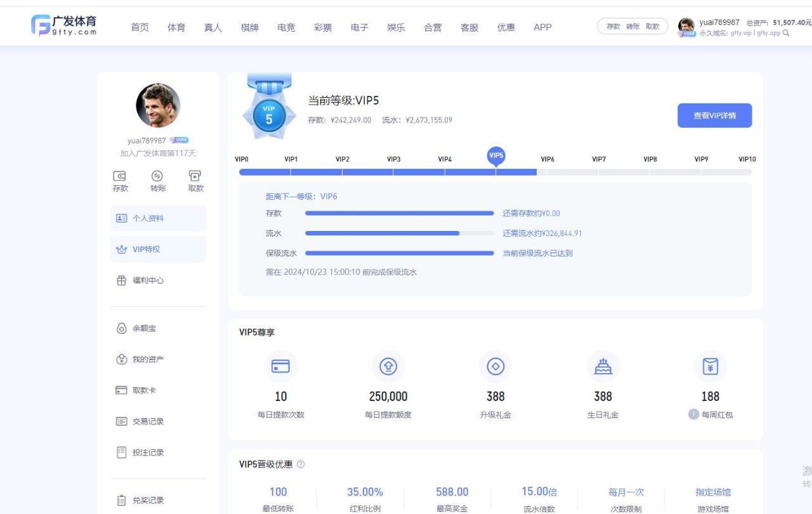Click the 存款 deposit icon in sidebar
Image resolution: width=812 pixels, height=514 pixels.
120,176
